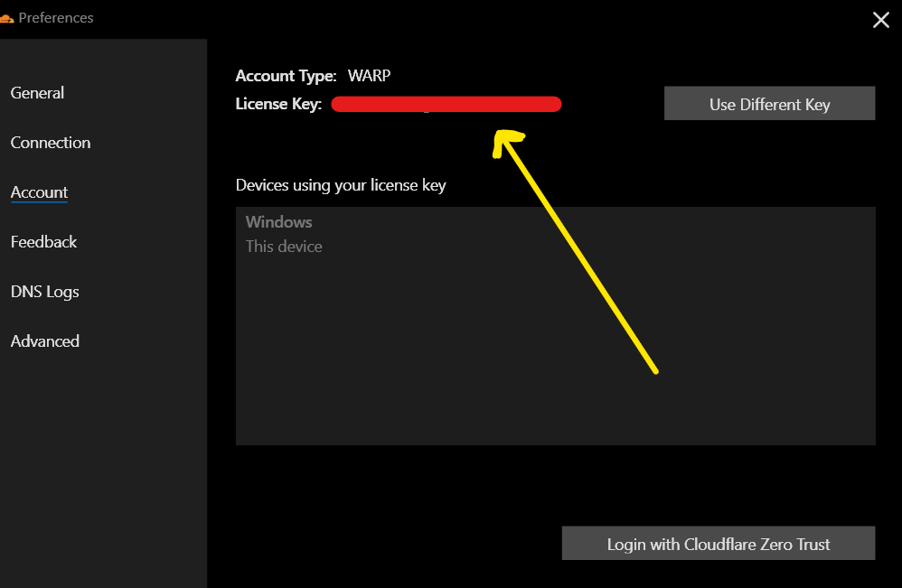Close the Preferences window
This screenshot has width=902, height=588.
point(880,20)
